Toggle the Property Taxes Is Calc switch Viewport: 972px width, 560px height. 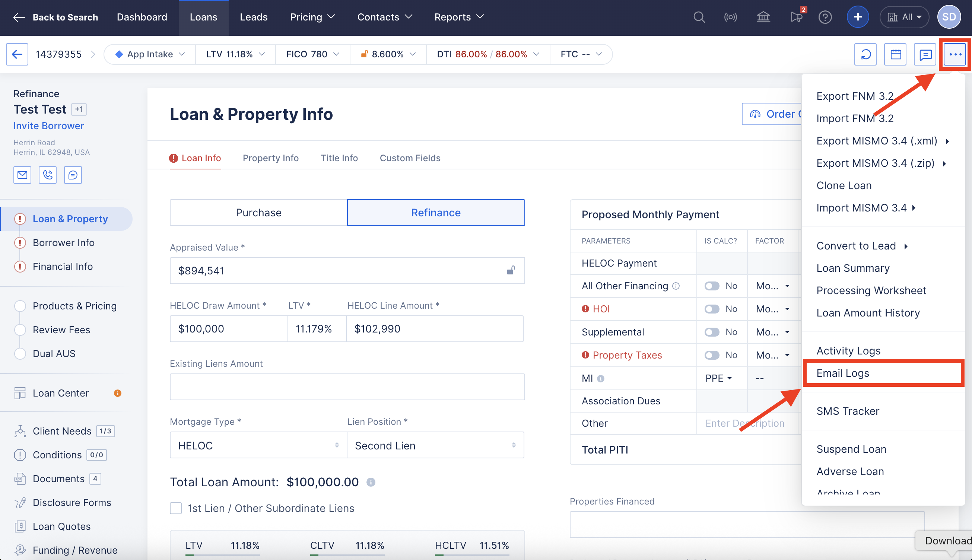712,355
